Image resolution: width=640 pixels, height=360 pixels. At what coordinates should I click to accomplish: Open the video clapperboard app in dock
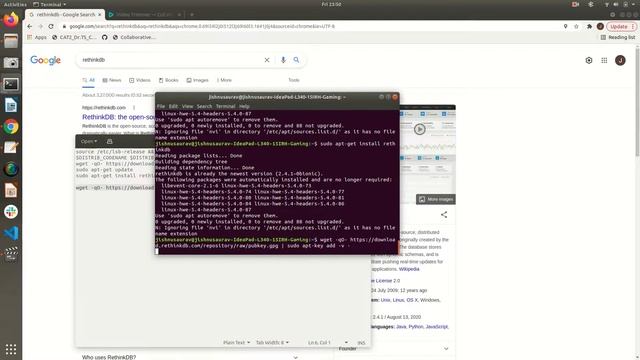tap(11, 254)
